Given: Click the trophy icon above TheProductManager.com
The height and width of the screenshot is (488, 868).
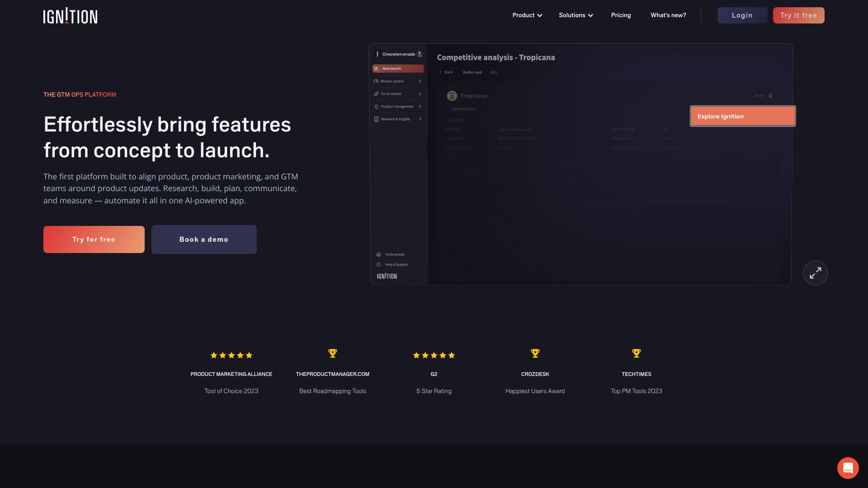Looking at the screenshot, I should (x=332, y=353).
